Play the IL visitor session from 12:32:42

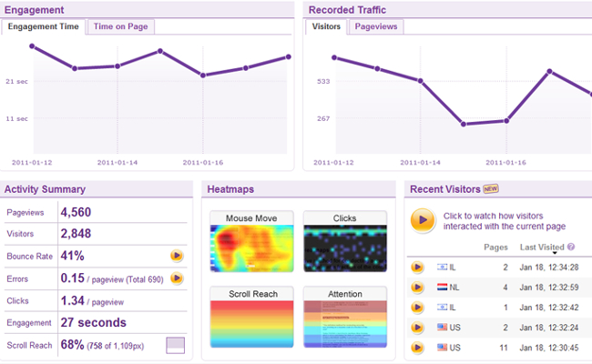pos(417,307)
